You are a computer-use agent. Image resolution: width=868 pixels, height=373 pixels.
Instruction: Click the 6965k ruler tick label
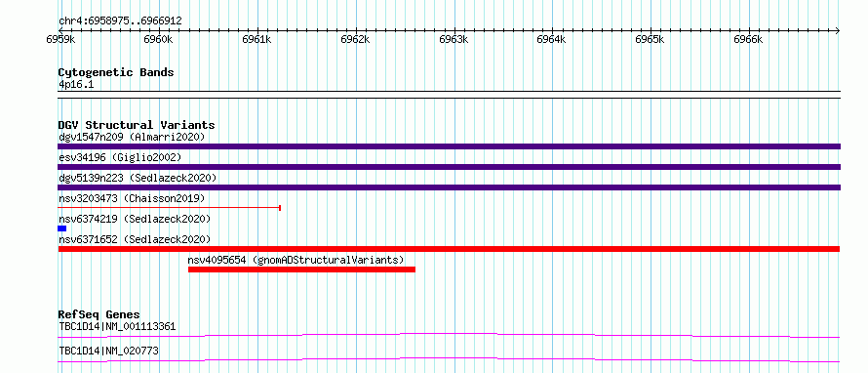click(x=650, y=39)
